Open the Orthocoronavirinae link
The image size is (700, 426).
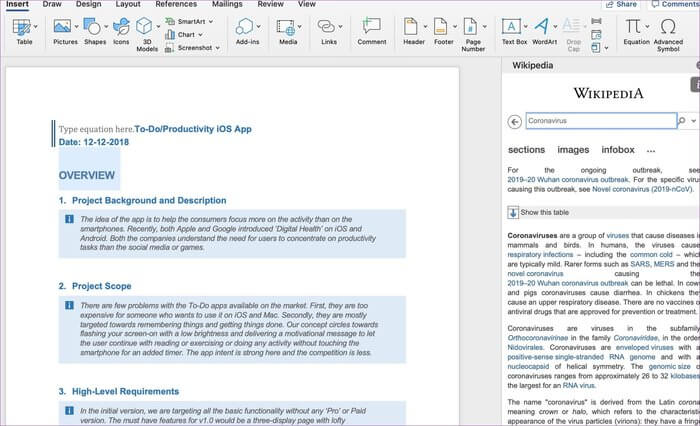tap(538, 338)
